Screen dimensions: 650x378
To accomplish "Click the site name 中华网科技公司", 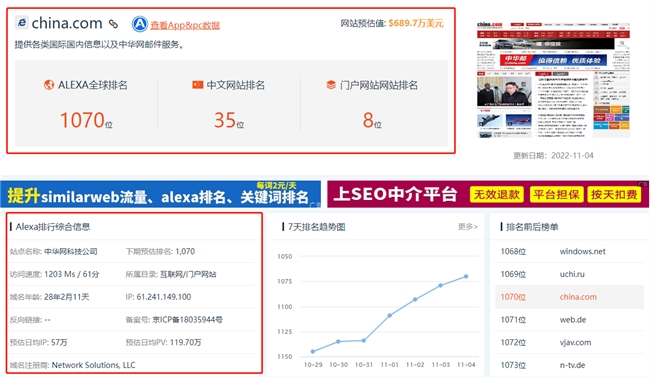I will (x=71, y=252).
